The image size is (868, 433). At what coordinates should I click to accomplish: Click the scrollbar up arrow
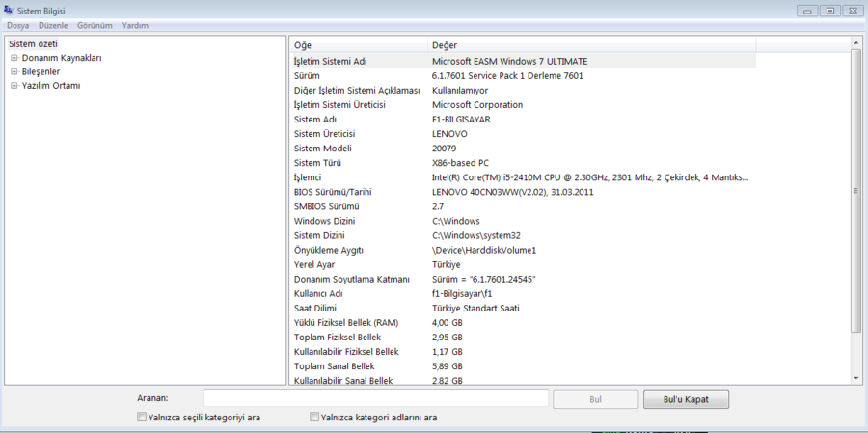(856, 43)
